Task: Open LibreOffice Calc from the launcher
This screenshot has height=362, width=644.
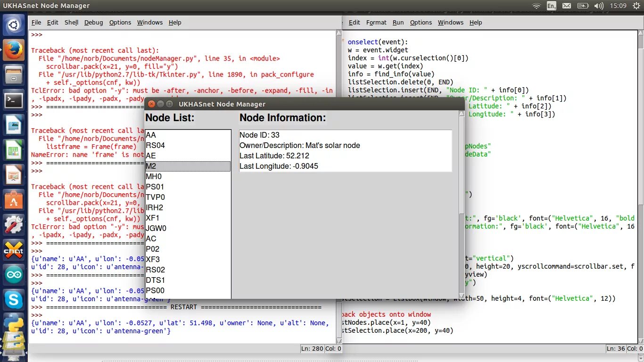Action: [14, 151]
